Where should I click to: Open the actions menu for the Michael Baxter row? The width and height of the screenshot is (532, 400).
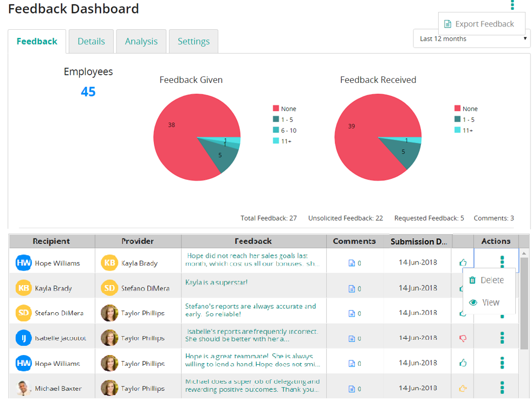tap(502, 388)
